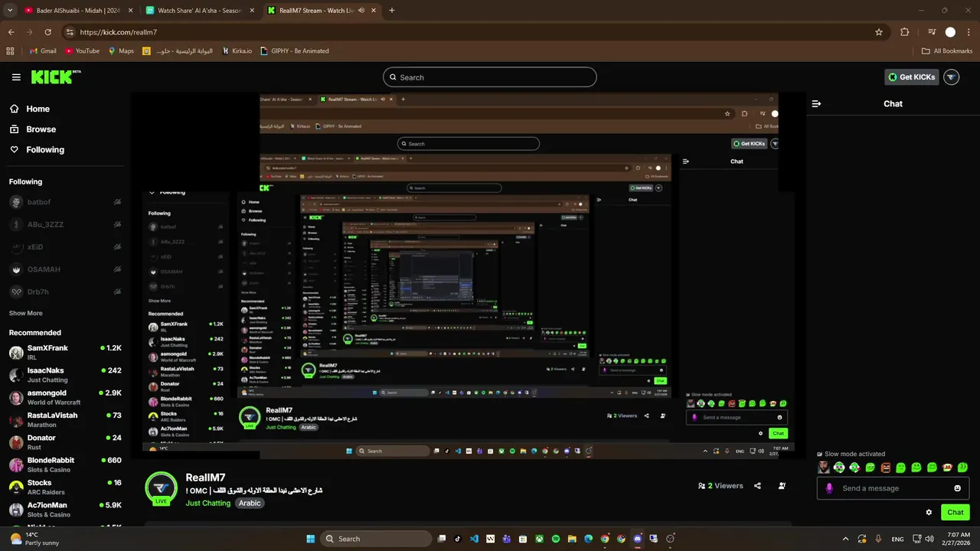Open GIPHY - Be Animated bookmark
Image resolution: width=980 pixels, height=551 pixels.
[x=295, y=51]
